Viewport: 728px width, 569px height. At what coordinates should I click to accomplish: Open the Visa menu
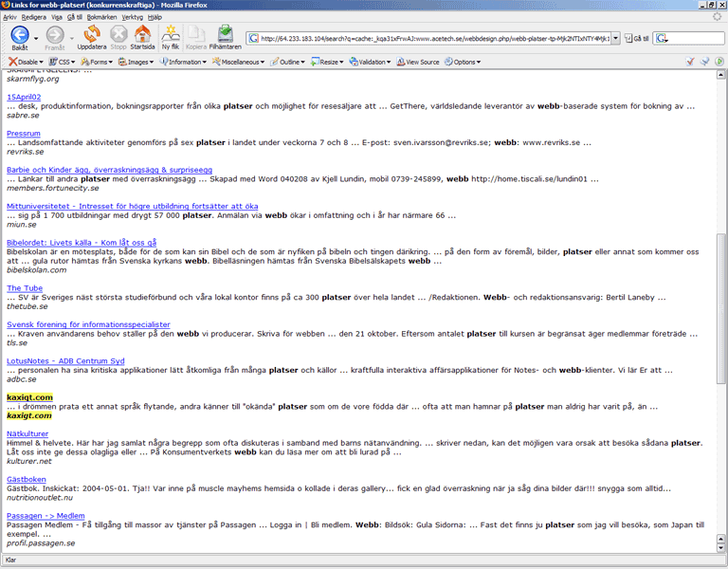57,17
